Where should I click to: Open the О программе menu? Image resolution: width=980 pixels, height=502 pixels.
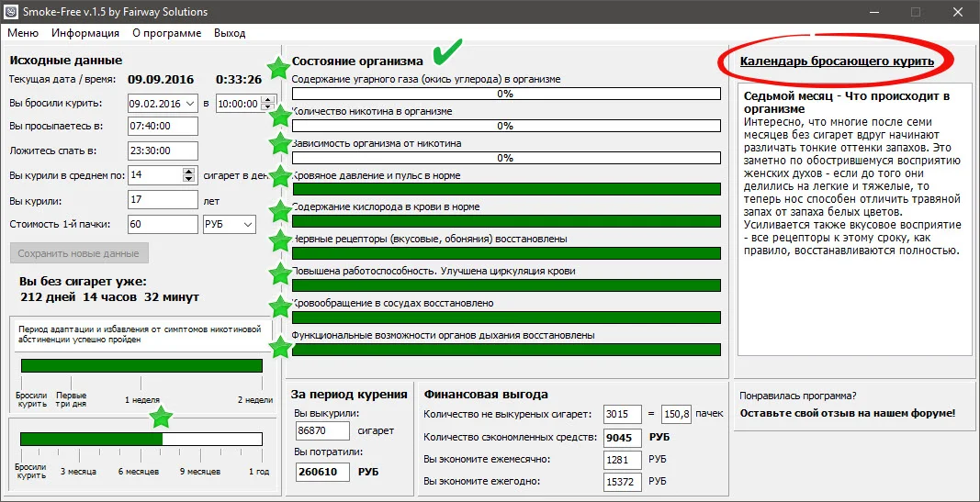(x=167, y=33)
